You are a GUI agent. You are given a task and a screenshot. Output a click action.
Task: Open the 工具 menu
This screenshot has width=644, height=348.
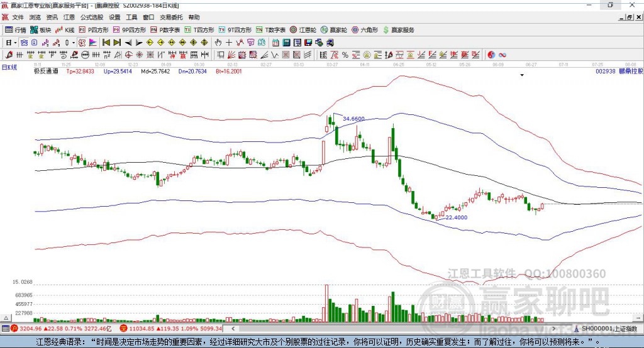pyautogui.click(x=131, y=17)
